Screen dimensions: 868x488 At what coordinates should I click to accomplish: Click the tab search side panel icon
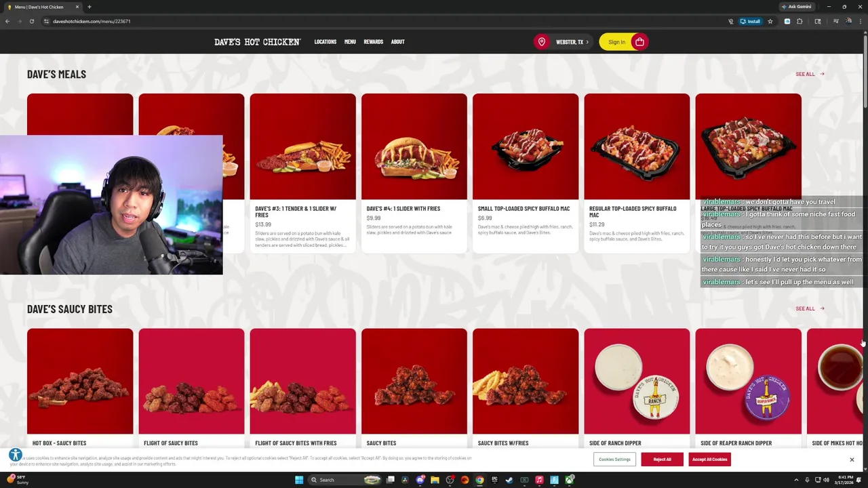tap(818, 21)
